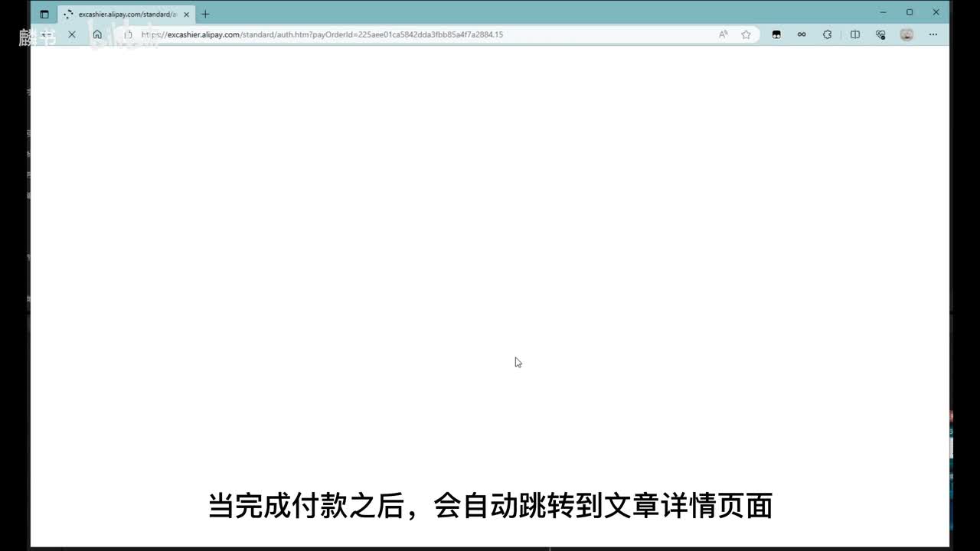Open Browser essentials heart icon

click(880, 34)
